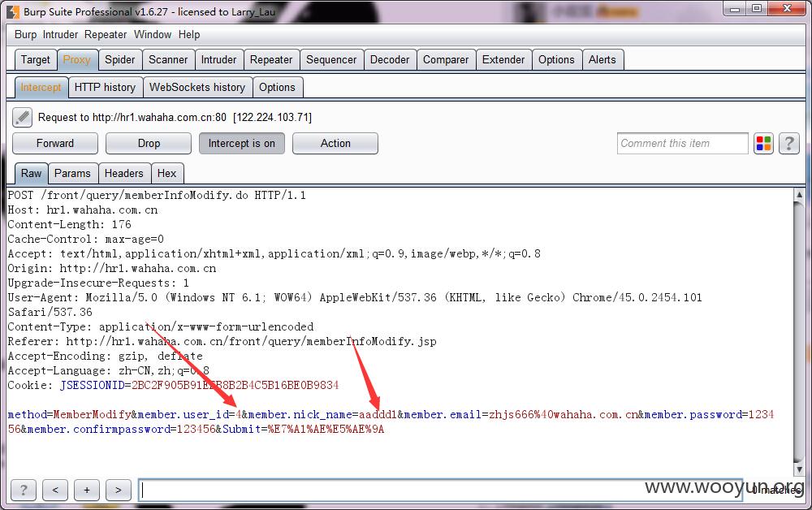Close the Burp Suite window

point(787,9)
